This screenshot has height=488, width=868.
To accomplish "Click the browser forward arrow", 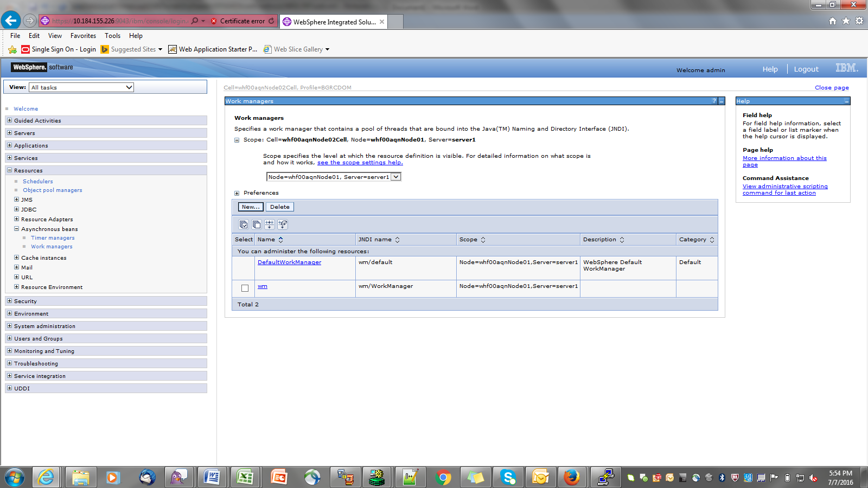I will (x=30, y=21).
